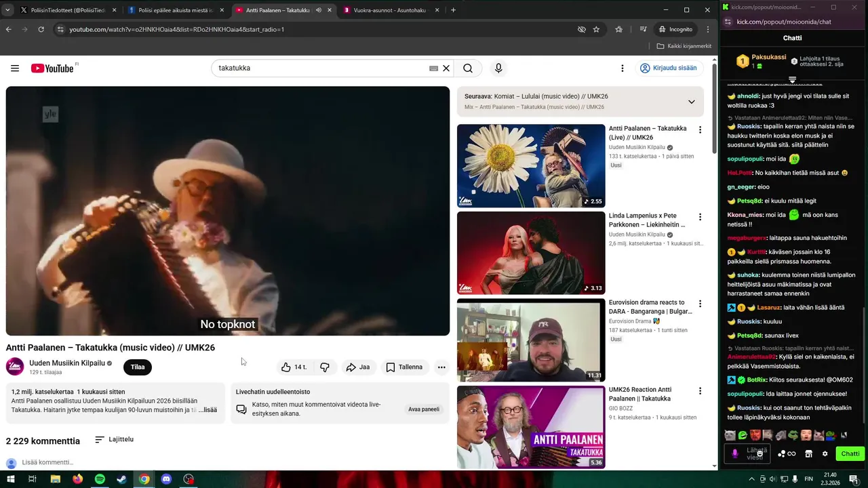
Task: Open Liekinheitin video thumbnail
Action: pos(531,253)
